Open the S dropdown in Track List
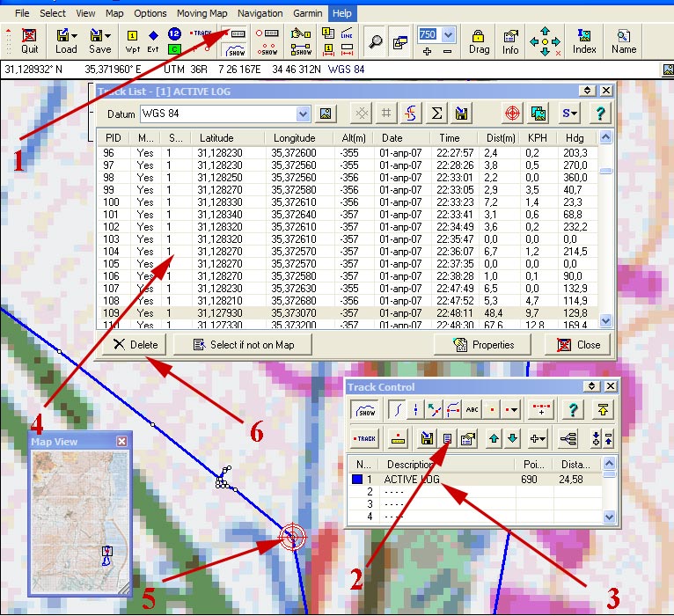Image resolution: width=674 pixels, height=616 pixels. coord(569,114)
